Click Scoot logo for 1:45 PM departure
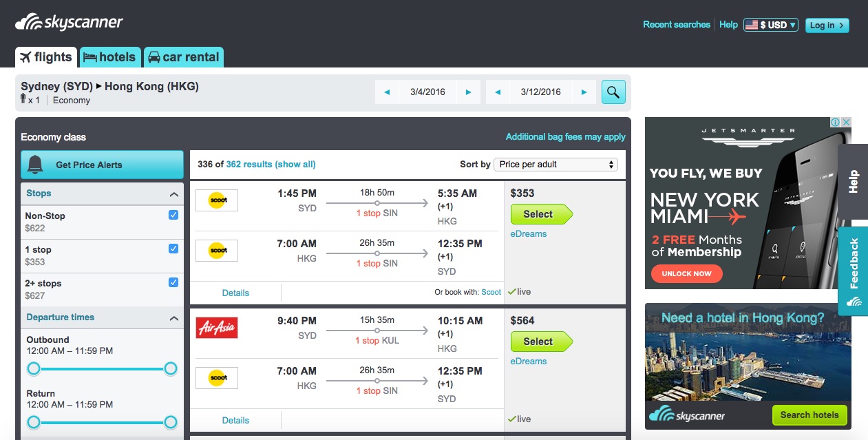Screen dimensions: 868x440 (x=217, y=200)
